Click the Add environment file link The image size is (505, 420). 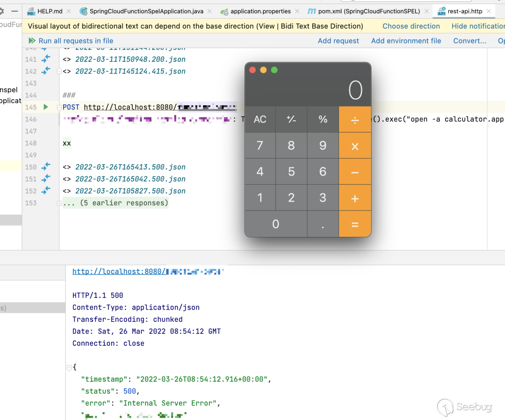(406, 41)
